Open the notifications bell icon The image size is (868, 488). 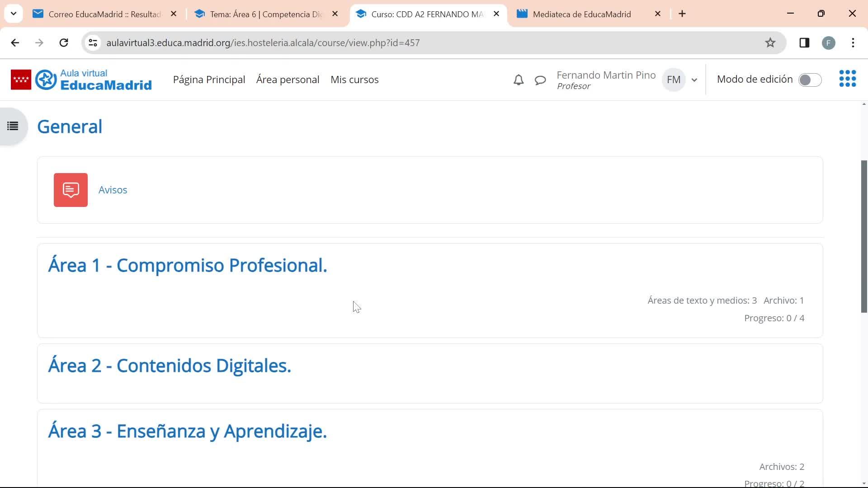[519, 80]
